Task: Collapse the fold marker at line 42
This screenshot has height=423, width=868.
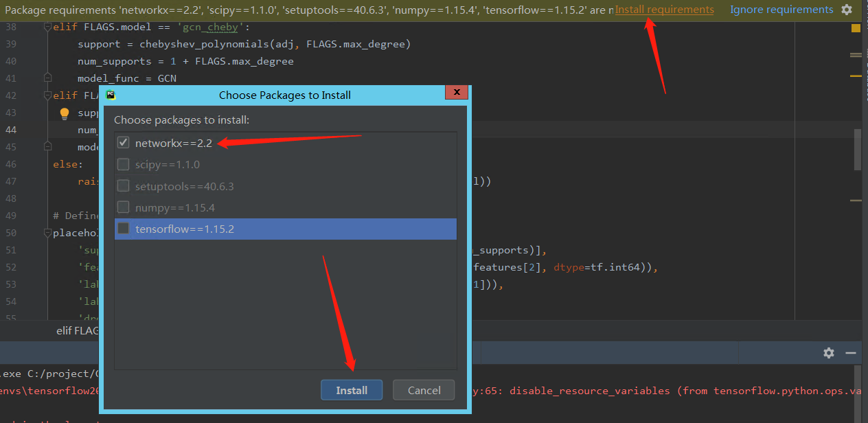Action: pos(47,95)
